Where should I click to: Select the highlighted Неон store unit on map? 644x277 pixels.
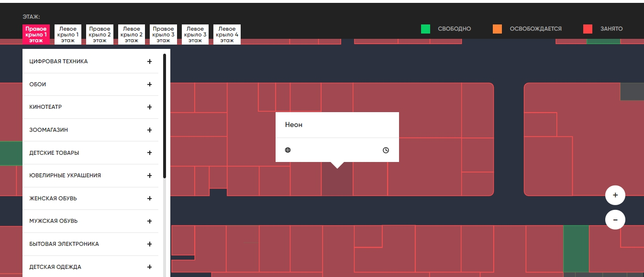tap(337, 182)
